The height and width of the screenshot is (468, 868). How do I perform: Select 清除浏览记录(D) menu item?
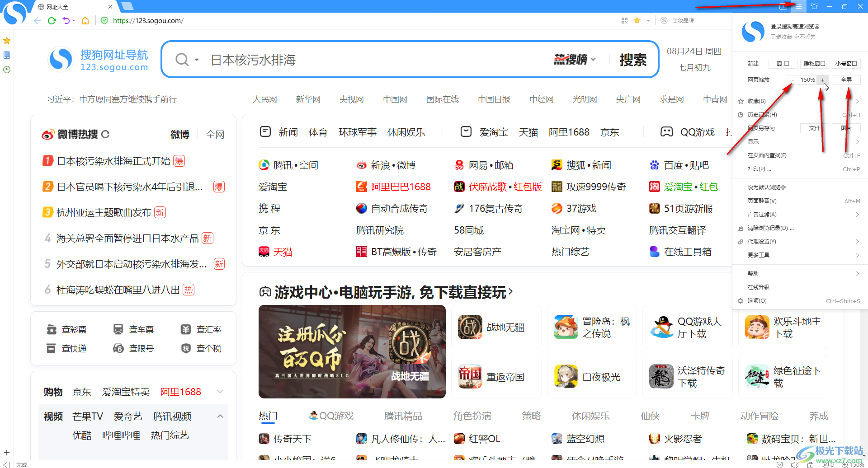click(x=799, y=228)
